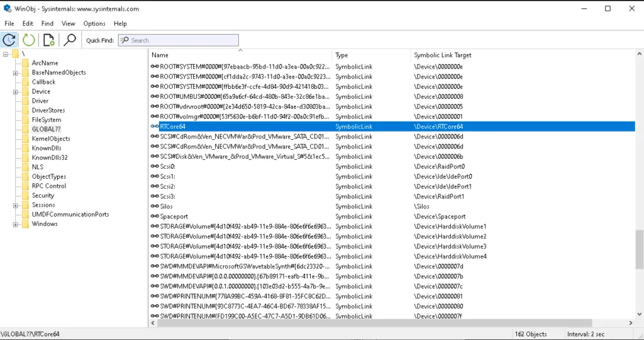Click the Driver folder icon
644x340 pixels.
coord(25,101)
